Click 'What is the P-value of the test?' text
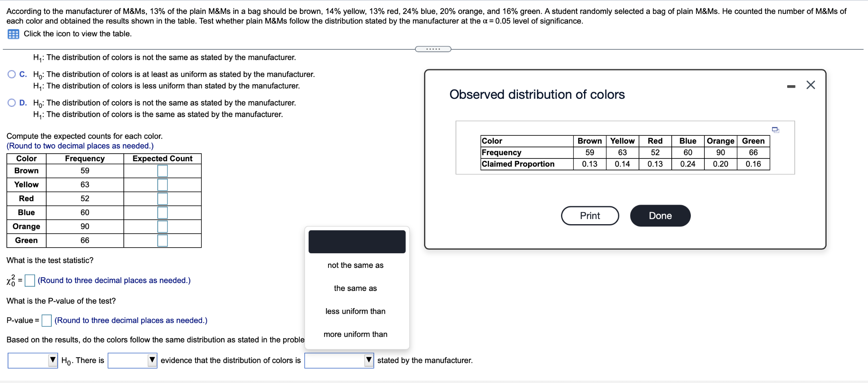The width and height of the screenshot is (868, 383). tap(61, 301)
